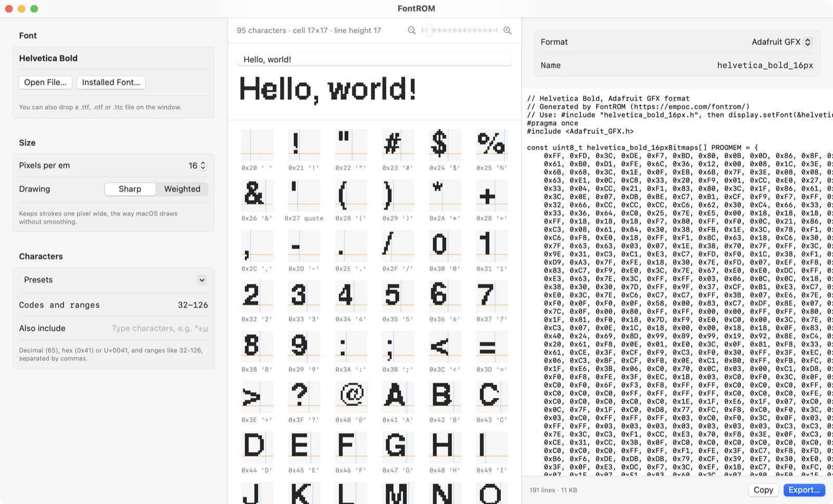Screen dimensions: 833x504
Task: Select the 0x24 '$' glyph cell
Action: point(445,150)
